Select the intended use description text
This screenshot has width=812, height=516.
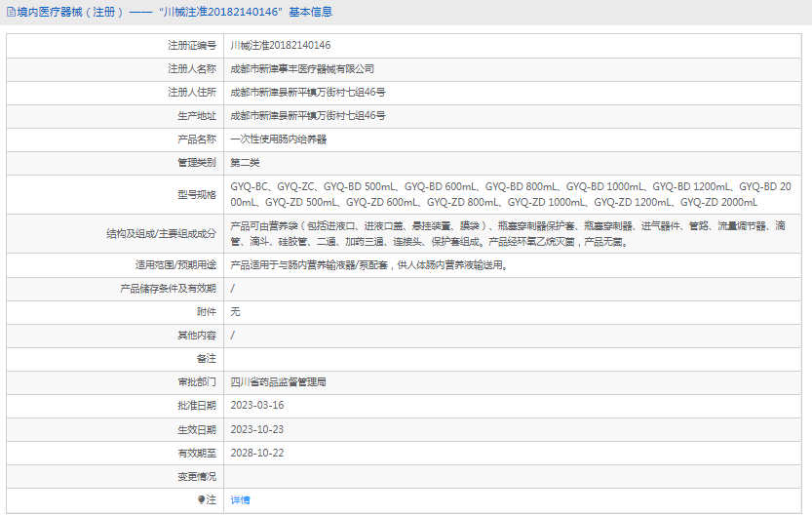pyautogui.click(x=369, y=265)
